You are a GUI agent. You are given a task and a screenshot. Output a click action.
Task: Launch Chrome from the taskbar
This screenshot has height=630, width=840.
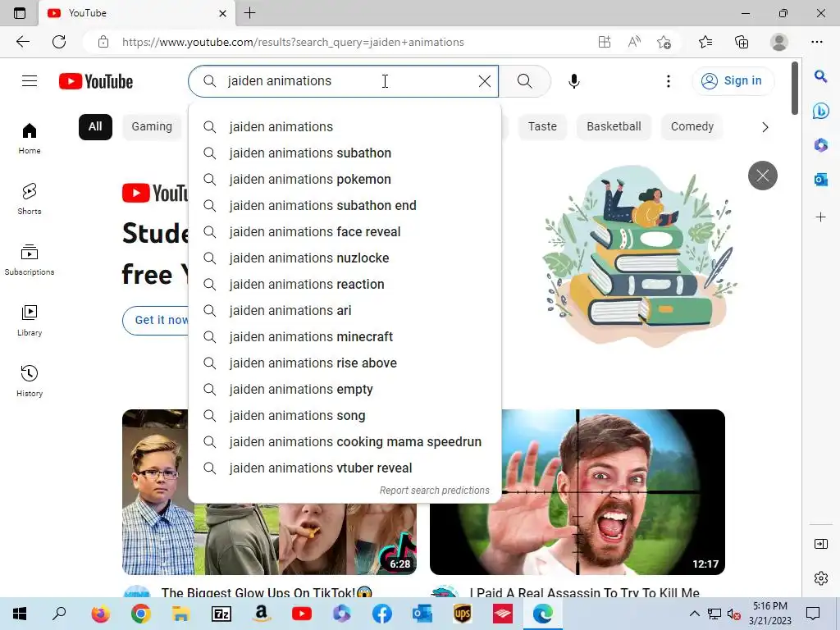pyautogui.click(x=140, y=614)
